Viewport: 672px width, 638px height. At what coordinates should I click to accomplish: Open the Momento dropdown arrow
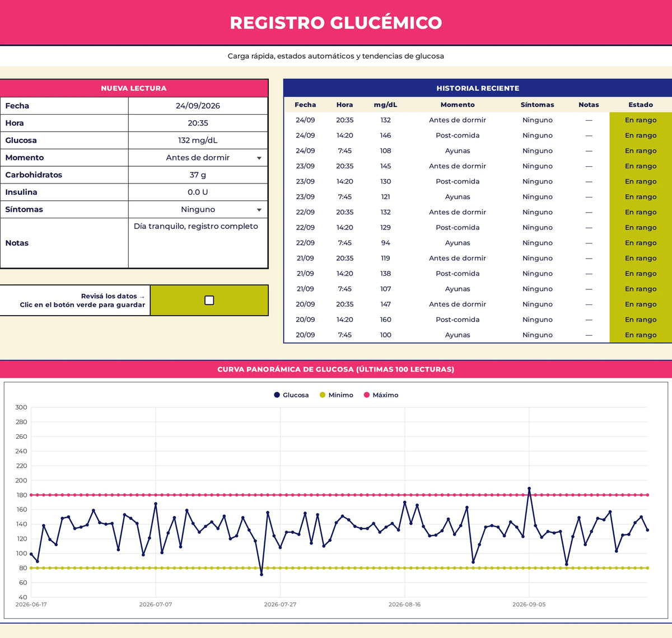click(259, 158)
